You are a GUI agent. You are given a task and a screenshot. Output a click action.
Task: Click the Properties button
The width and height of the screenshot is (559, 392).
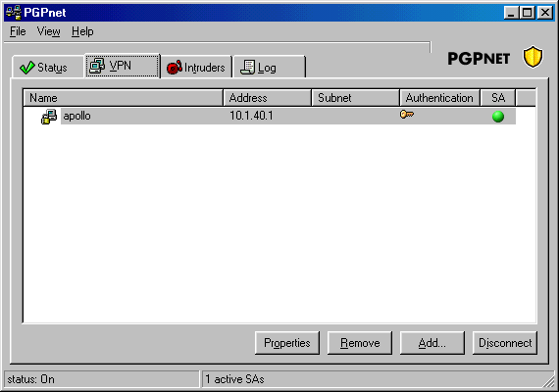pyautogui.click(x=287, y=343)
